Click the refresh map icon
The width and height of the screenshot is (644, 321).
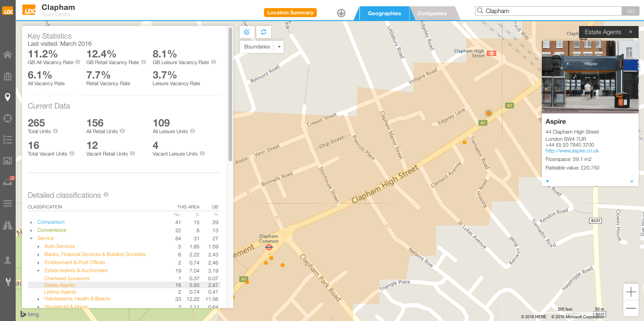[x=264, y=32]
